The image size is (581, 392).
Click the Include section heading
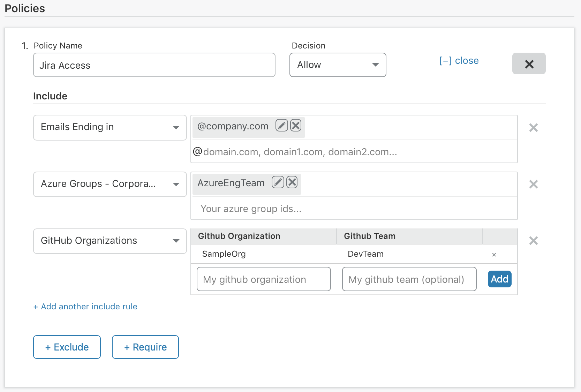[x=50, y=96]
